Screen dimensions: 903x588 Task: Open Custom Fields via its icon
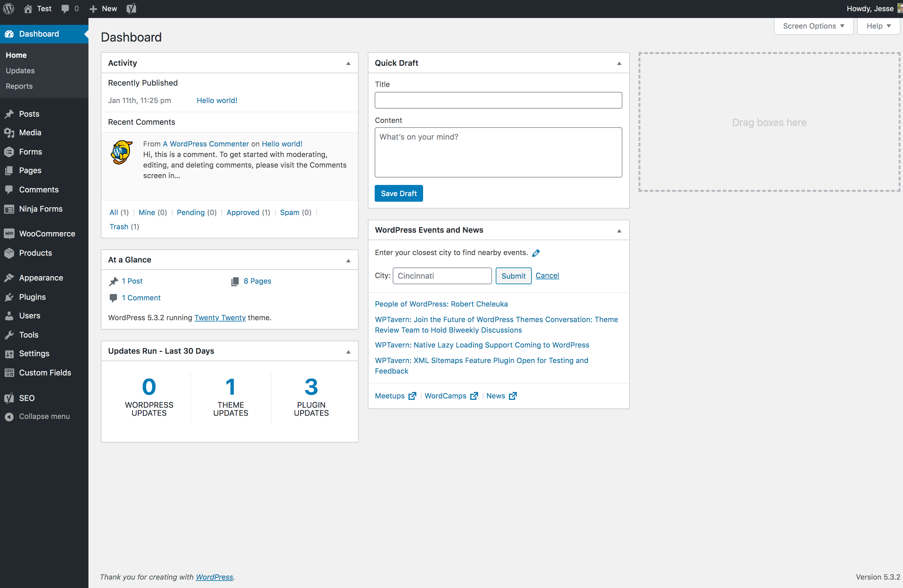click(x=10, y=373)
